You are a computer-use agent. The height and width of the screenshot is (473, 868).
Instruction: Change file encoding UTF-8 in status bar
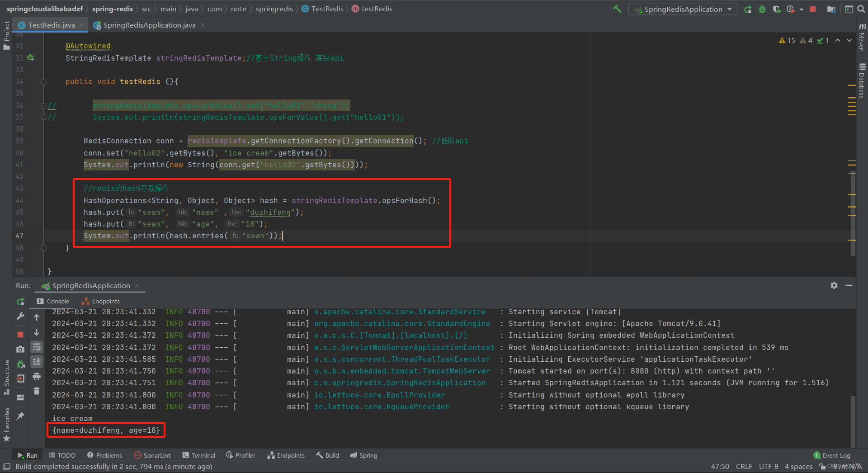pyautogui.click(x=769, y=466)
